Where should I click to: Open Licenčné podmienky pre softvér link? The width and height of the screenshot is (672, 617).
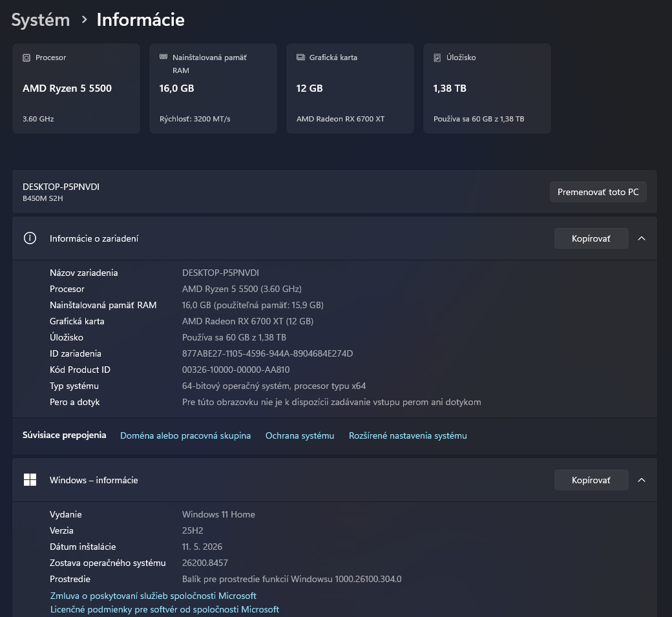pyautogui.click(x=165, y=609)
